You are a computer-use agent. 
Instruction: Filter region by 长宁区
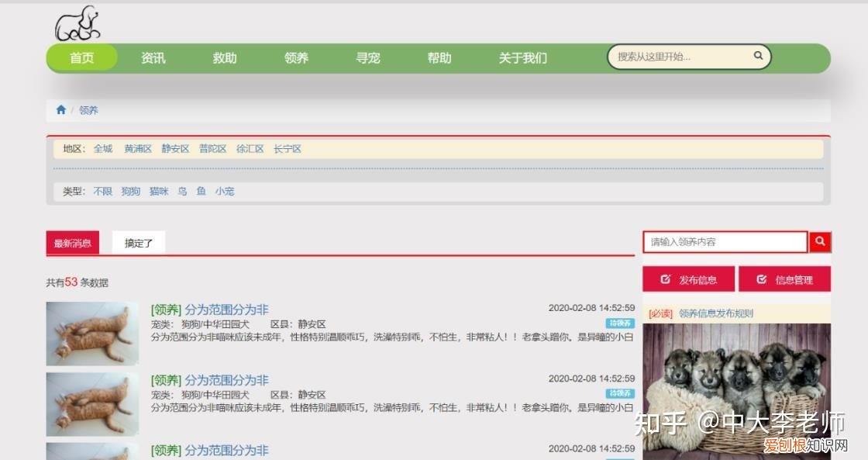[288, 148]
